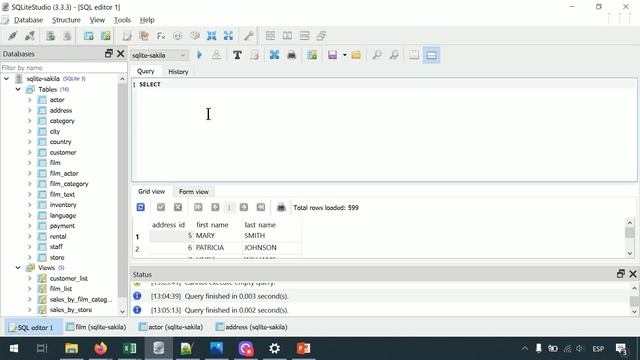Click the Add database toolbar icon
This screenshot has height=360, width=640.
click(x=51, y=36)
